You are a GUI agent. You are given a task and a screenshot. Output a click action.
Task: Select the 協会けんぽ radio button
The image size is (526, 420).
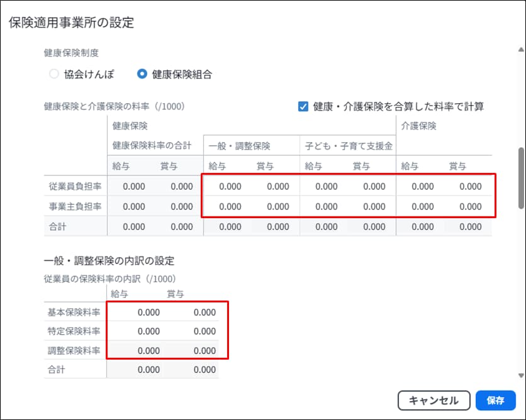click(x=54, y=74)
